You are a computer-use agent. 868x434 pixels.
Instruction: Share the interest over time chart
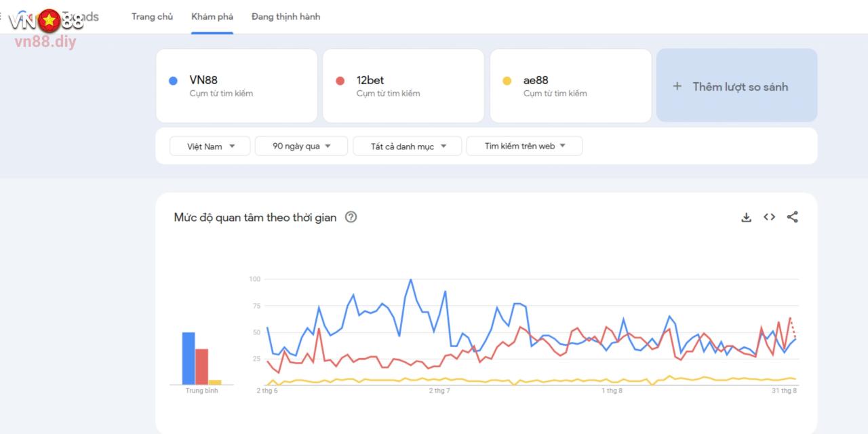pyautogui.click(x=792, y=217)
